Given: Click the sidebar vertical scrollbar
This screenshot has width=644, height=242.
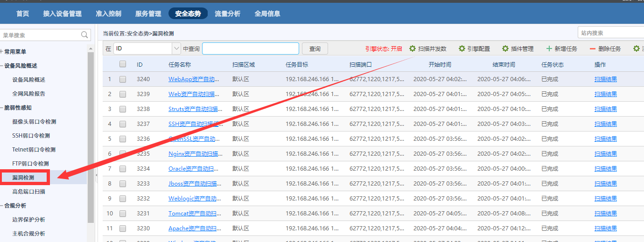Looking at the screenshot, I should click(x=91, y=140).
